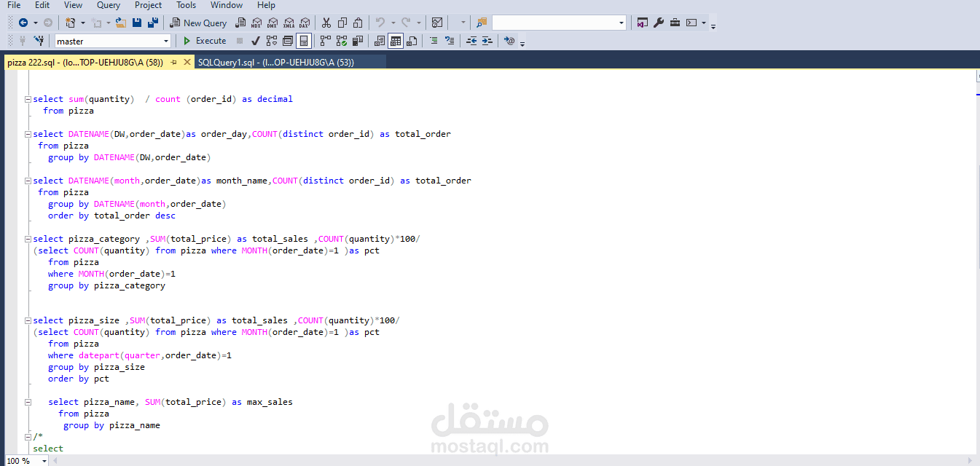Viewport: 980px width, 466px height.
Task: Click the Execute button
Action: [x=205, y=41]
